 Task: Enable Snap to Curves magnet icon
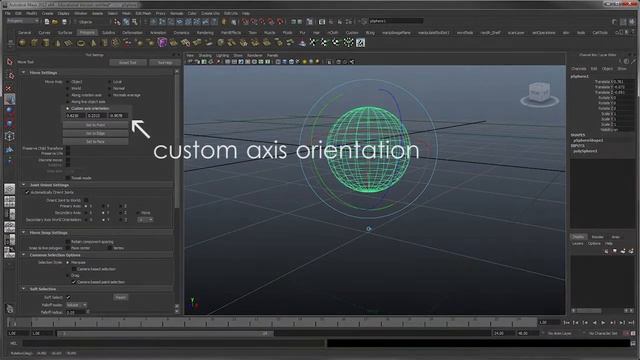pyautogui.click(x=253, y=22)
